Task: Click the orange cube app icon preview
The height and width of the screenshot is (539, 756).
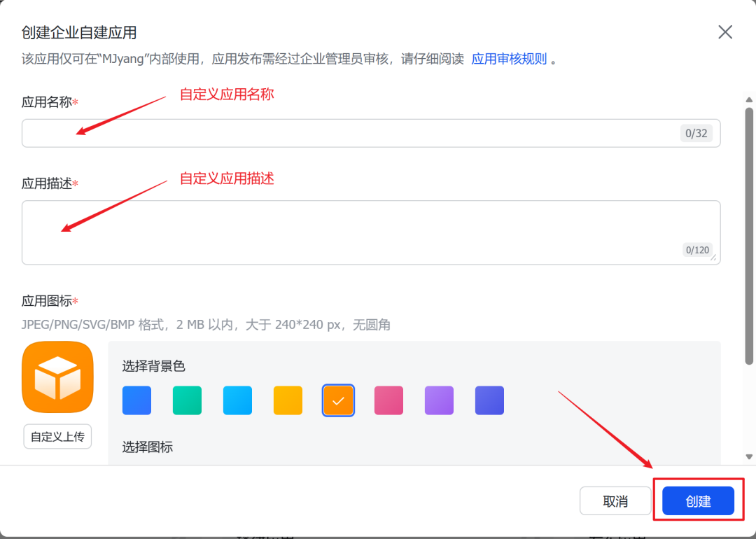Action: coord(57,377)
